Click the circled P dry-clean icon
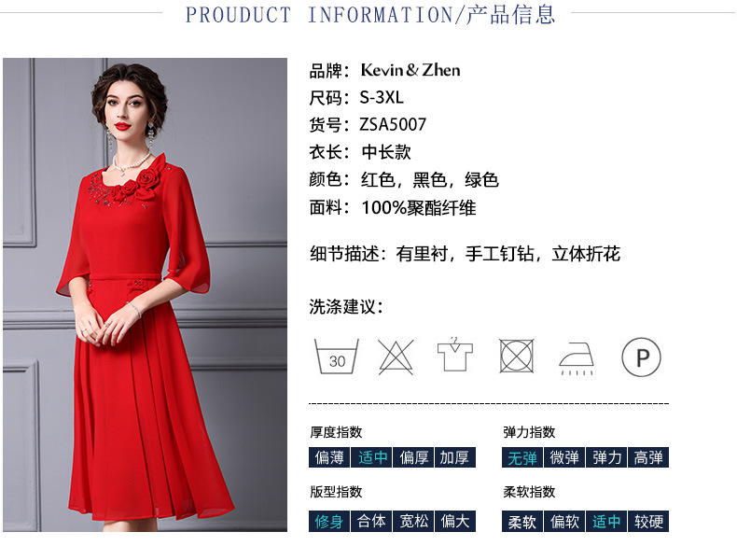The image size is (737, 560). tap(641, 357)
